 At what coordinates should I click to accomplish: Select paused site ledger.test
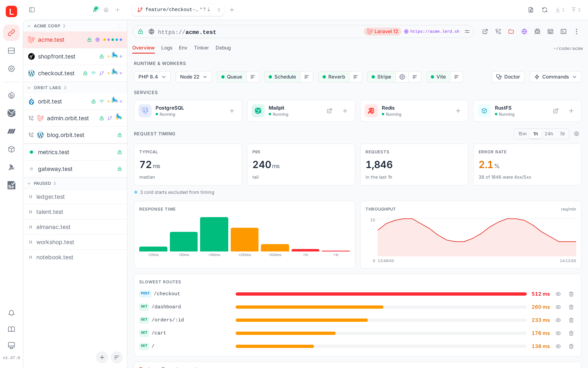click(x=75, y=197)
